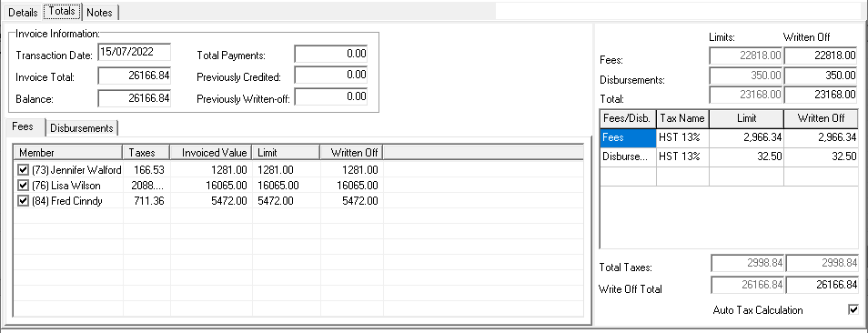Open the Notes tab
The image size is (868, 333).
click(100, 12)
